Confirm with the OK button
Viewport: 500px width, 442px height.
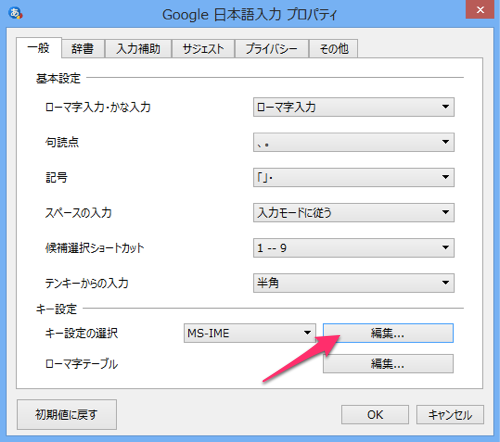click(x=375, y=415)
